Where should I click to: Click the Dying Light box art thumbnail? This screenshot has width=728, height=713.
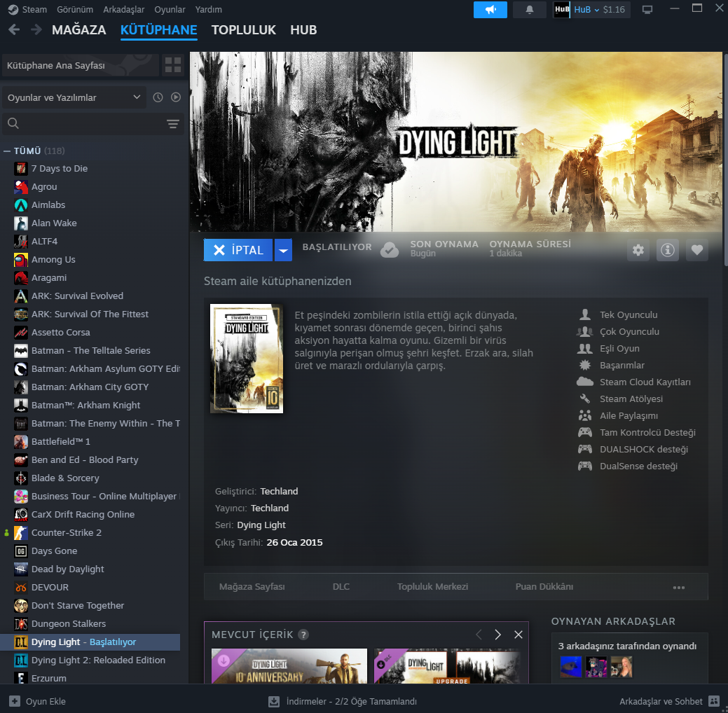[x=247, y=359]
